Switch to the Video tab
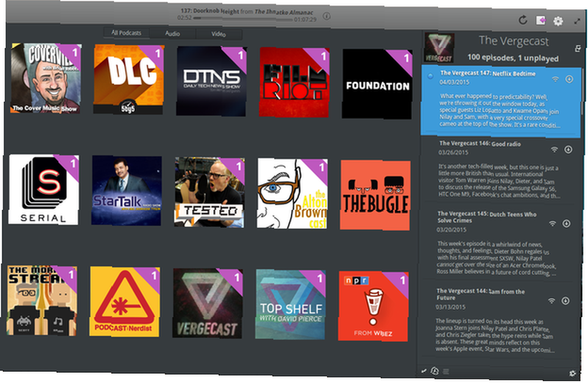This screenshot has height=383, width=588. 219,34
